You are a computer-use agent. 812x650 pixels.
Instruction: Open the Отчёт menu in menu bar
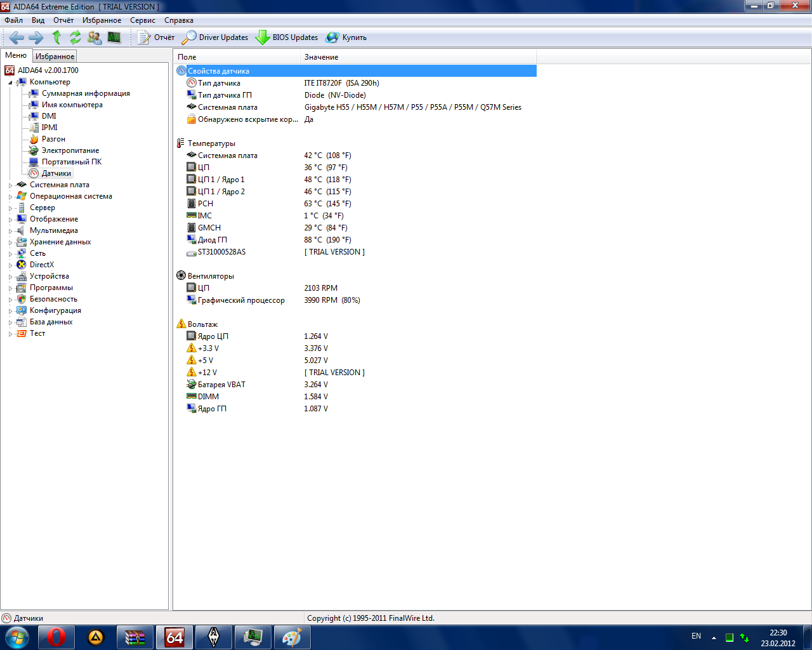coord(63,20)
